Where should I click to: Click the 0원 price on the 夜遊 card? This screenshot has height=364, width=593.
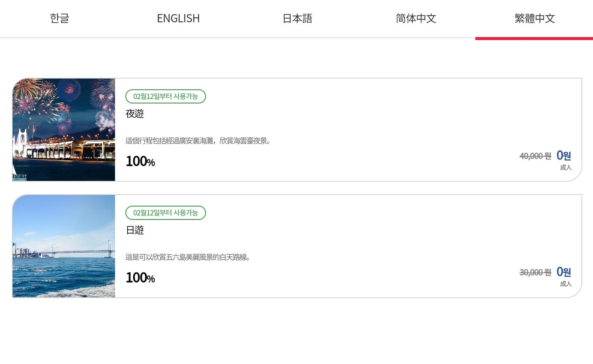pyautogui.click(x=564, y=156)
